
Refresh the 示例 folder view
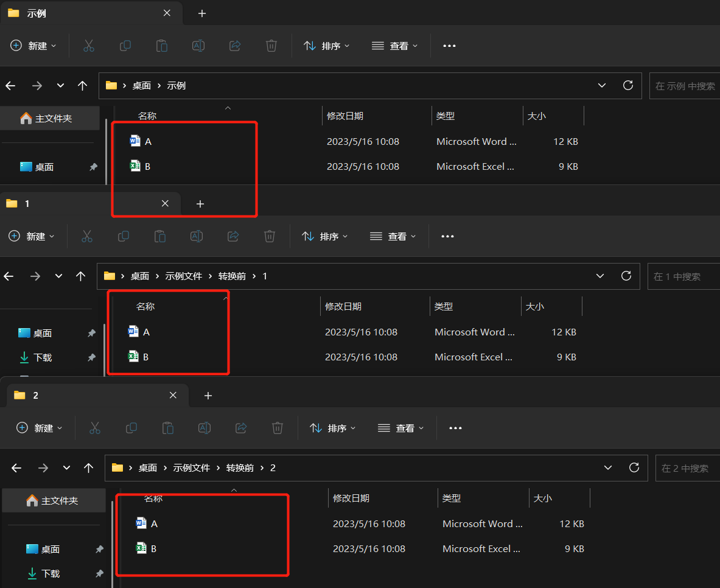[x=628, y=85]
